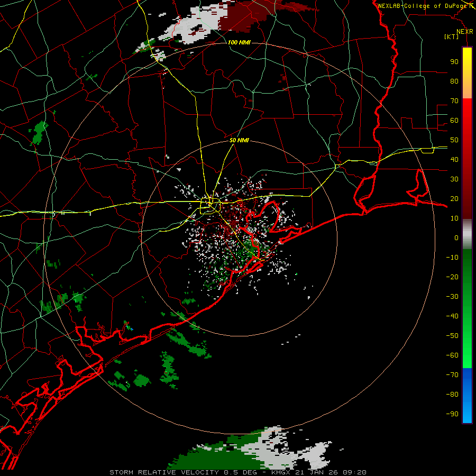Click the blue segment of the velocity color bar
Viewport: 476px width, 476px height.
pos(467,396)
